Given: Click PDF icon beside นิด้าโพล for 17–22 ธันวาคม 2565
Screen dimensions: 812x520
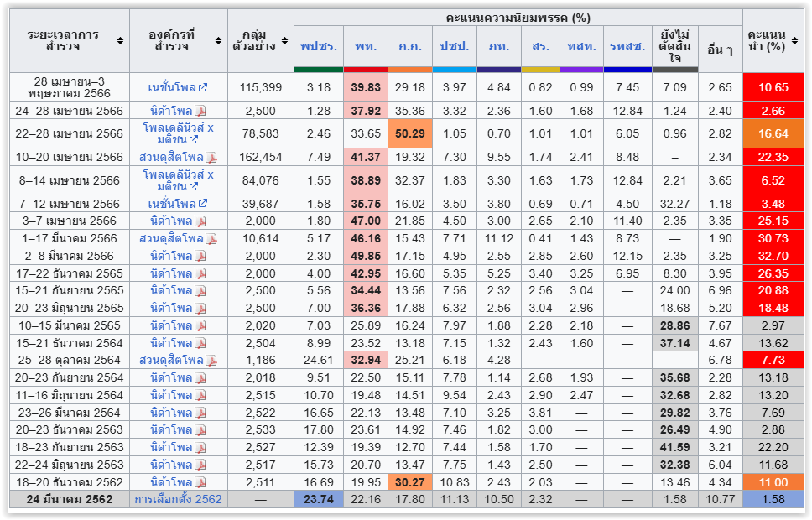Looking at the screenshot, I should point(201,273).
